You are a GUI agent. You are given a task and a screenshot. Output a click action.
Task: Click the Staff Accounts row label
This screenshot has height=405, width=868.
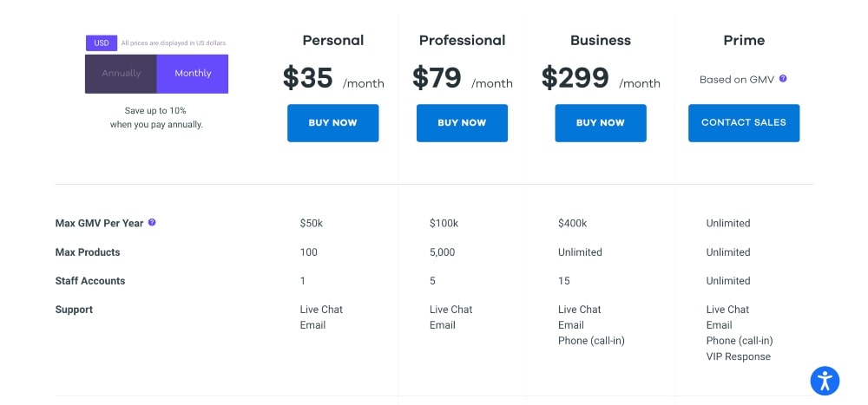[x=90, y=281]
